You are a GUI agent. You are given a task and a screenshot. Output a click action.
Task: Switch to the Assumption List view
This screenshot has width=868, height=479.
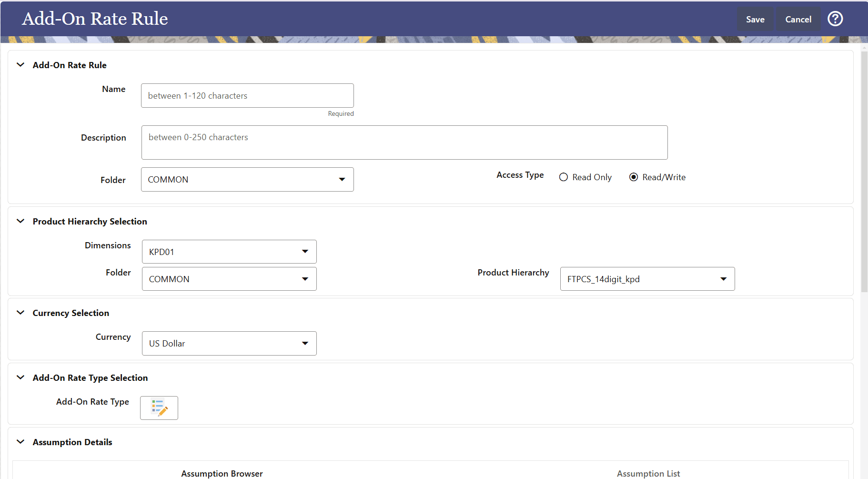tap(648, 473)
